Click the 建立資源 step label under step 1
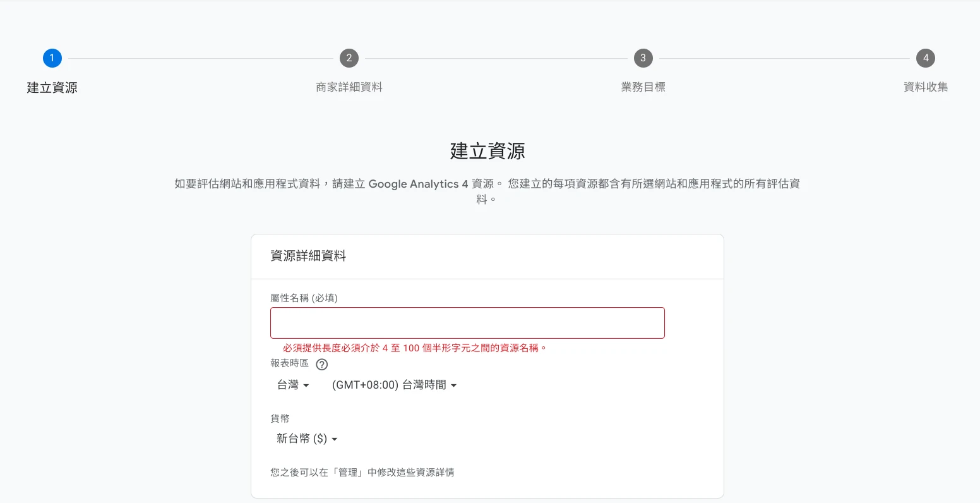The height and width of the screenshot is (503, 980). [52, 88]
